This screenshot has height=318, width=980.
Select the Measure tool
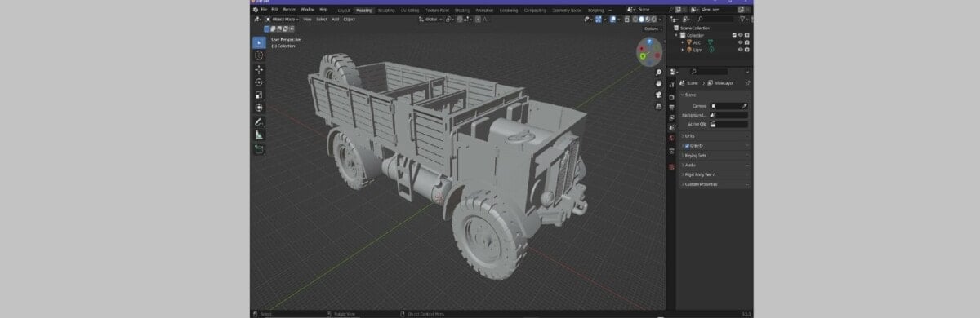point(259,135)
